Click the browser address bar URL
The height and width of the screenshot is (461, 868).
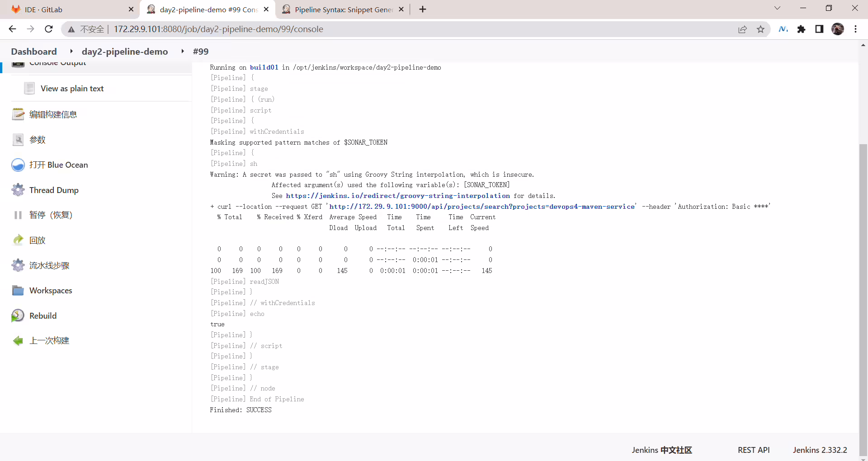(218, 29)
